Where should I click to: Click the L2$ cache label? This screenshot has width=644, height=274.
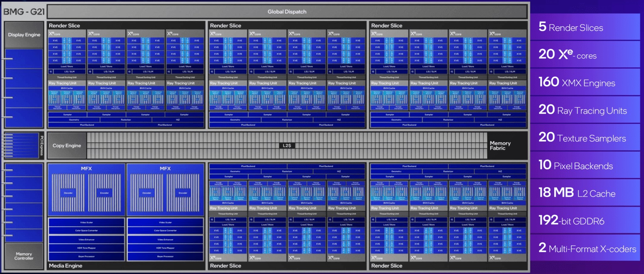[287, 146]
